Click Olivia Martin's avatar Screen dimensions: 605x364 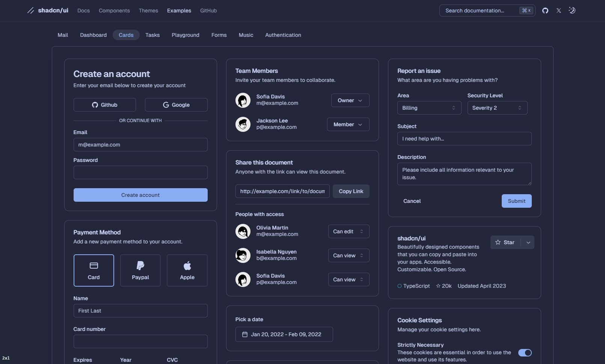tap(243, 231)
